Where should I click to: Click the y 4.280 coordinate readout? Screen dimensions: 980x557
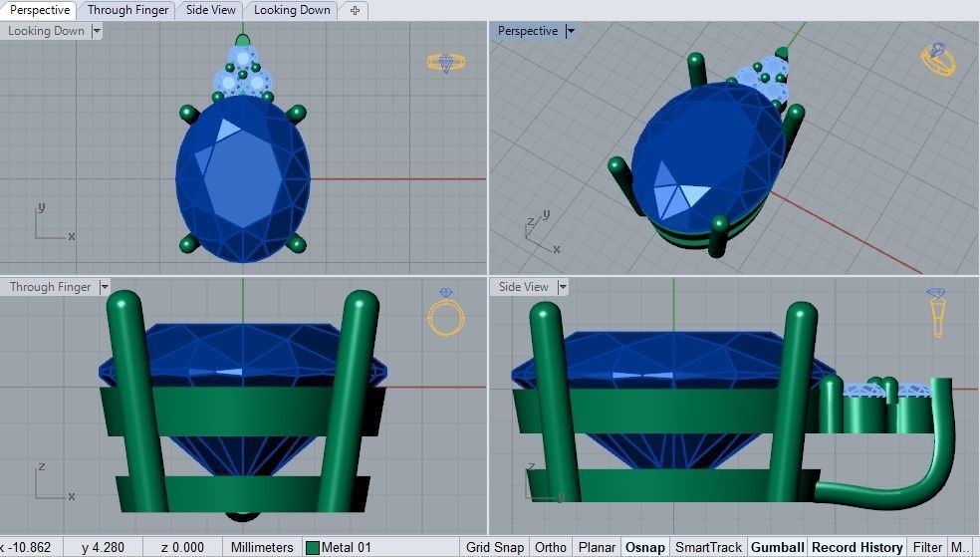[103, 548]
